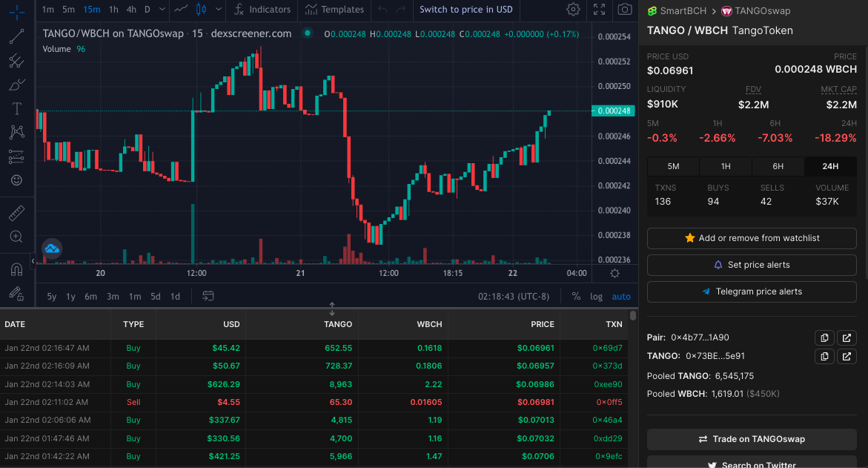
Task: Switch stats to the 1H tab
Action: (x=725, y=166)
